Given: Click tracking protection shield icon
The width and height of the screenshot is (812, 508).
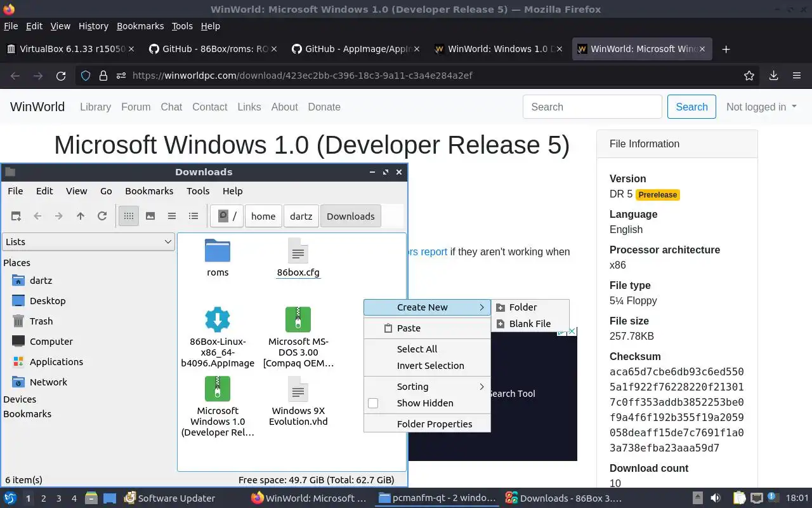Looking at the screenshot, I should pos(86,76).
